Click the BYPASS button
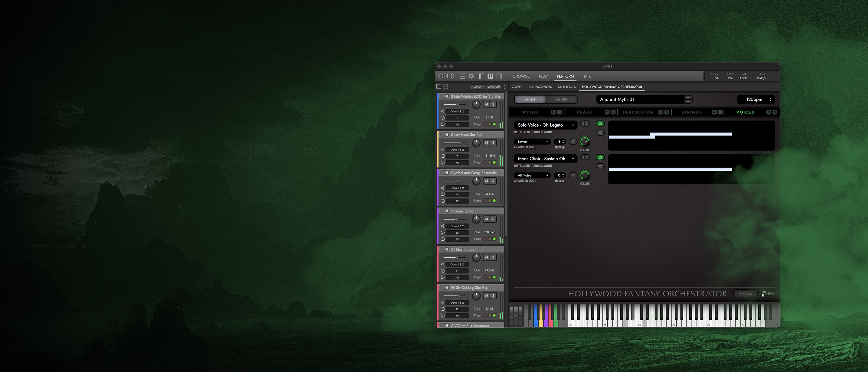The height and width of the screenshot is (372, 868). 745,294
